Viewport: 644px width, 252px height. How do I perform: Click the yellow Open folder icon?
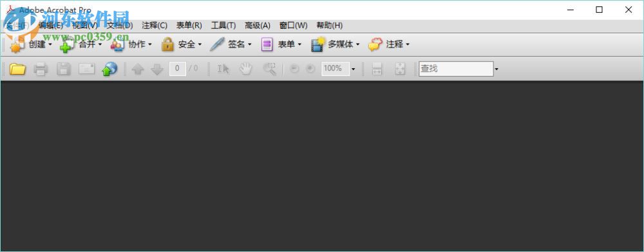(17, 69)
